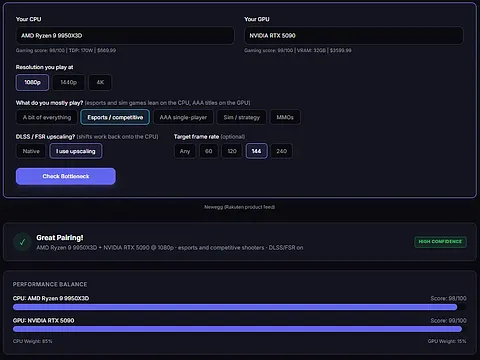Select 1440p resolution
480x360 pixels.
click(x=68, y=82)
